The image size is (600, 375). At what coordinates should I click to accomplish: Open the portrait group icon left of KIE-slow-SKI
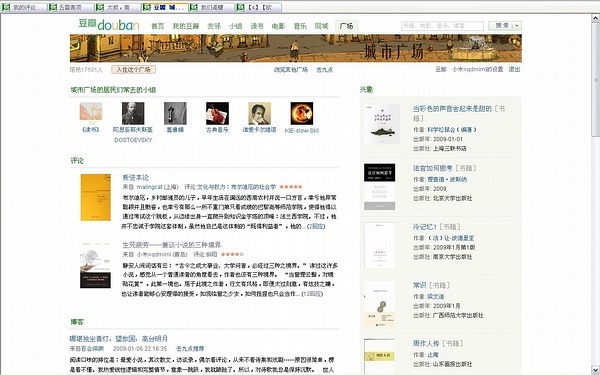[259, 113]
